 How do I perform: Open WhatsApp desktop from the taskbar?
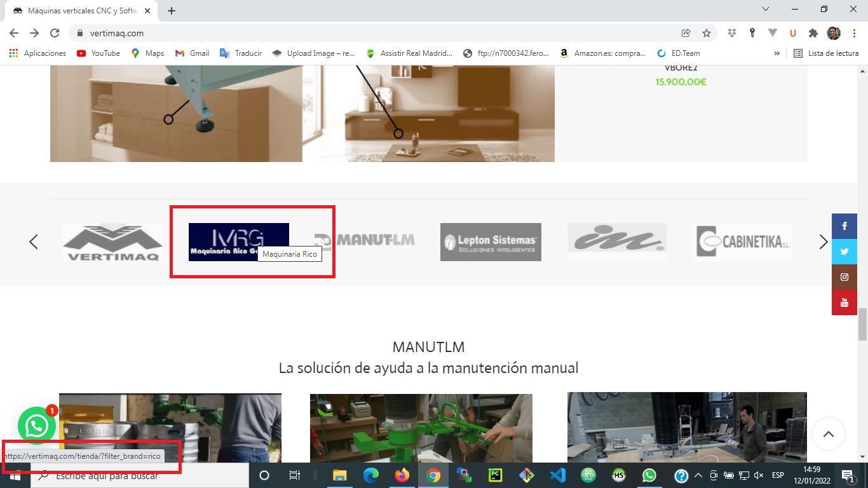coord(649,475)
